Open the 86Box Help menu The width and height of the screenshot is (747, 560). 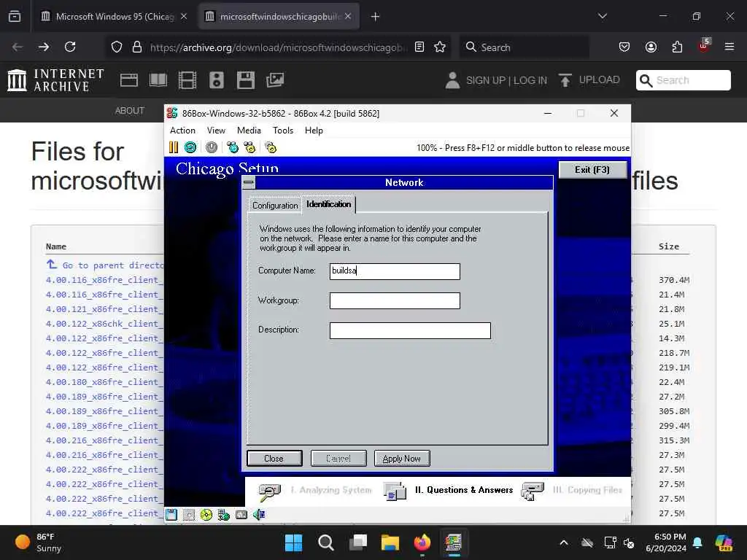click(314, 131)
